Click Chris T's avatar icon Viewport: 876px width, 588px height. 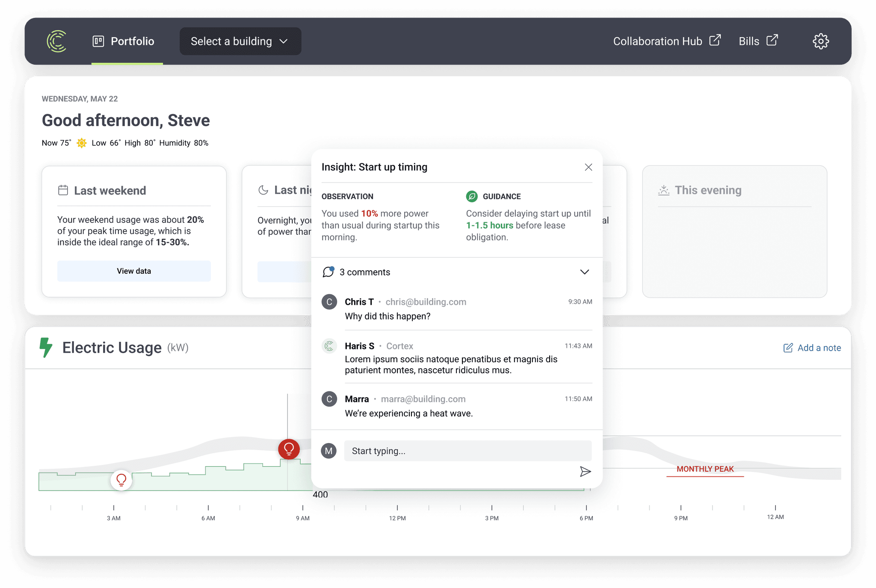tap(329, 302)
